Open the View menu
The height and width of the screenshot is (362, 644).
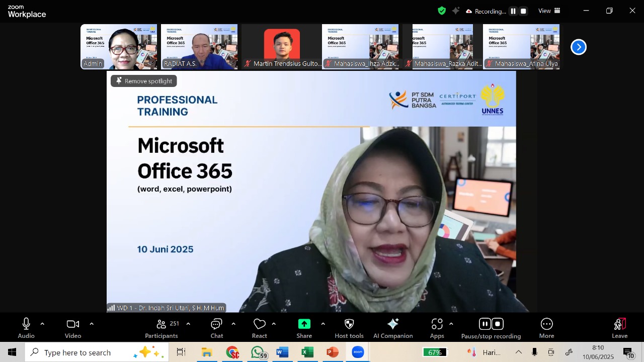click(x=548, y=11)
